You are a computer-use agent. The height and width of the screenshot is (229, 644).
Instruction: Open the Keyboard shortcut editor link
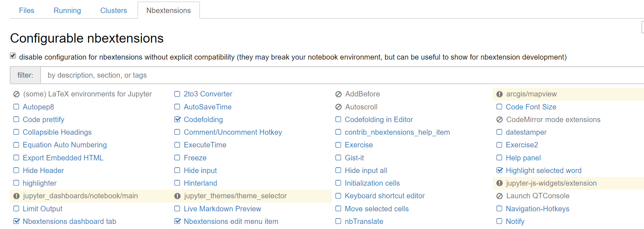pyautogui.click(x=385, y=196)
